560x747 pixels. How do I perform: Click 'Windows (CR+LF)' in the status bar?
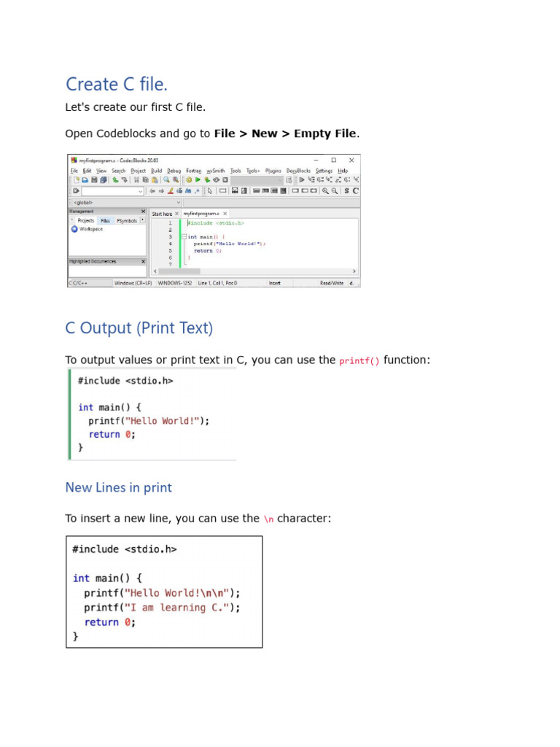pos(133,283)
